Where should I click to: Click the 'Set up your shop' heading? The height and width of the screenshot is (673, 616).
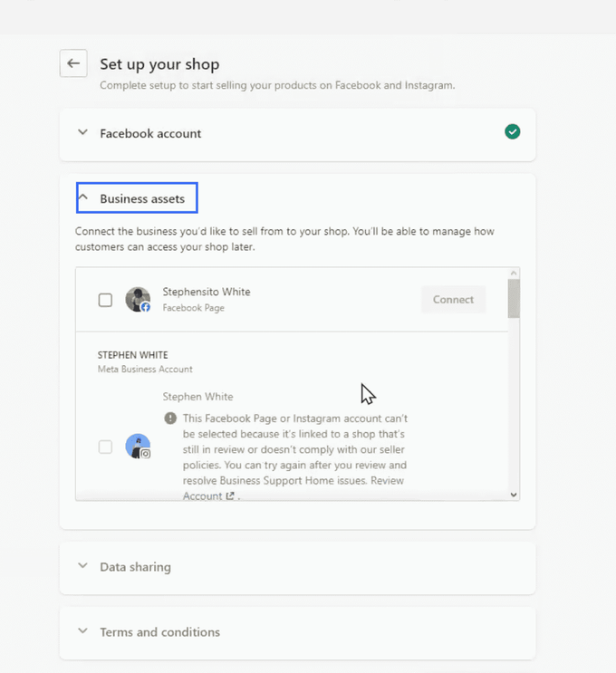159,64
